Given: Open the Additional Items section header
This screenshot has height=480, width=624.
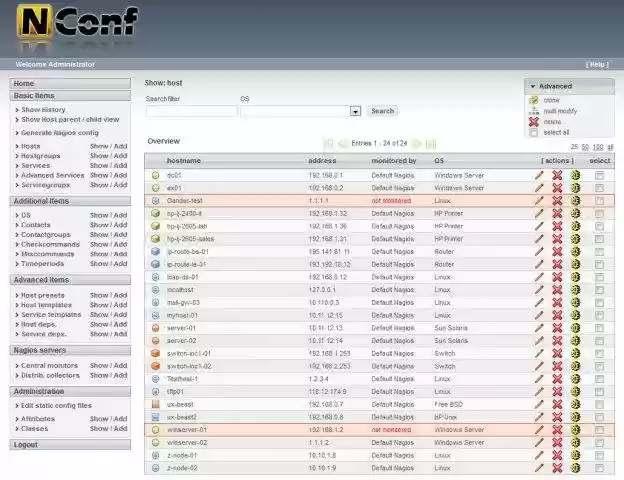Looking at the screenshot, I should point(70,201).
